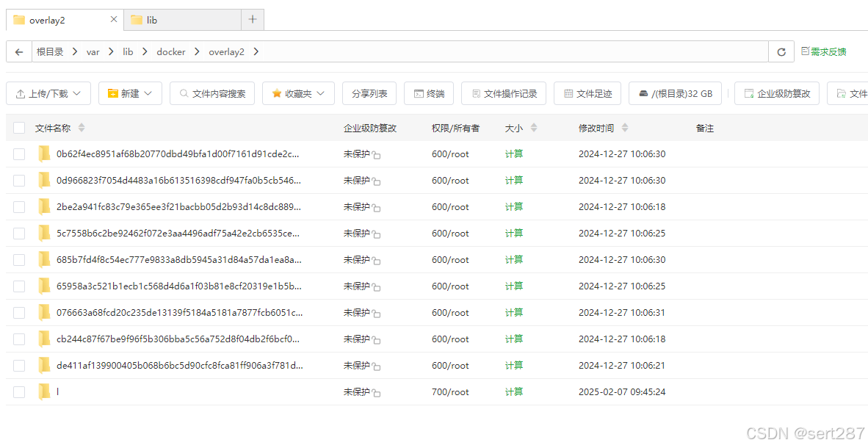
Task: Close the overlay2 tab
Action: tap(114, 19)
